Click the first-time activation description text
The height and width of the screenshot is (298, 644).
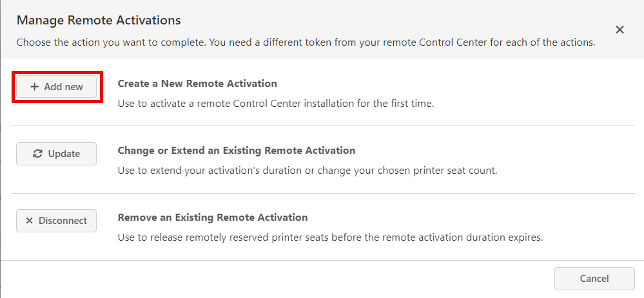[x=275, y=103]
